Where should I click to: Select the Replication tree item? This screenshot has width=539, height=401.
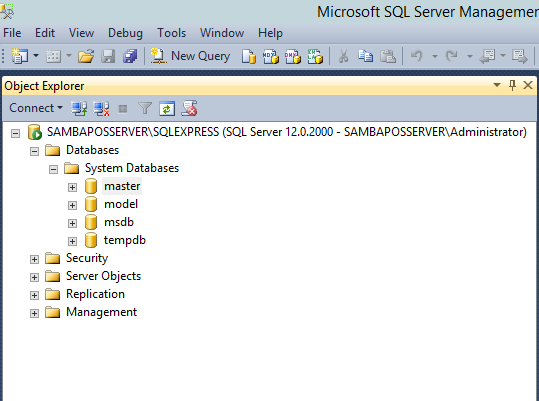pos(95,294)
